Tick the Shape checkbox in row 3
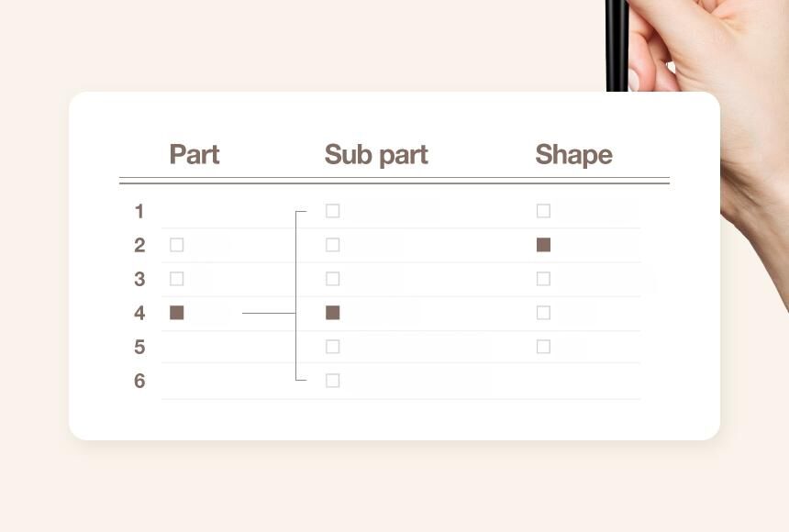This screenshot has height=532, width=789. [544, 279]
